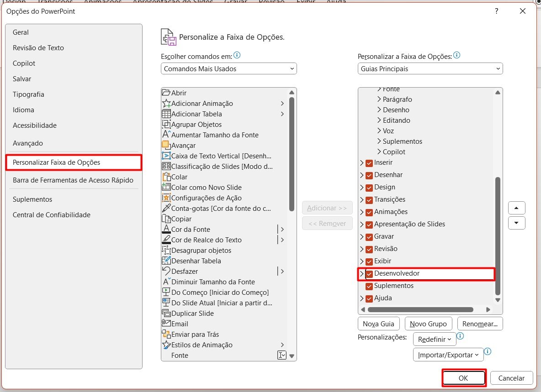Click the Adicionar Animação star icon
This screenshot has height=392, width=541.
pyautogui.click(x=166, y=103)
